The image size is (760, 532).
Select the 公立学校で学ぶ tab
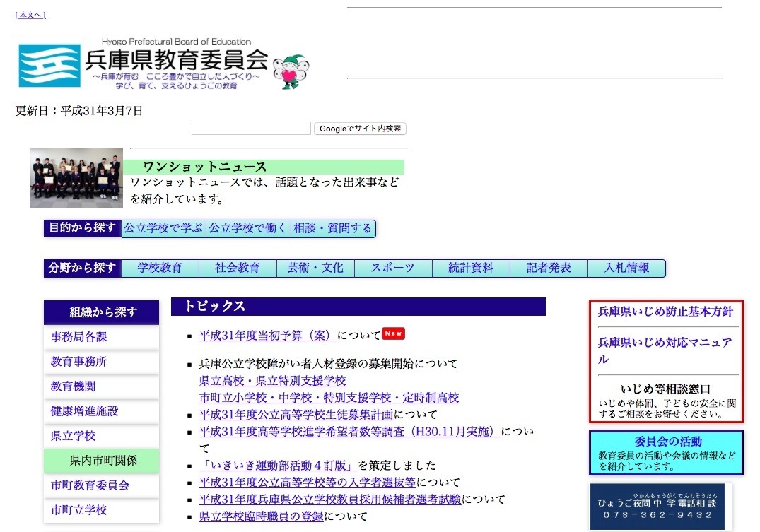click(163, 228)
